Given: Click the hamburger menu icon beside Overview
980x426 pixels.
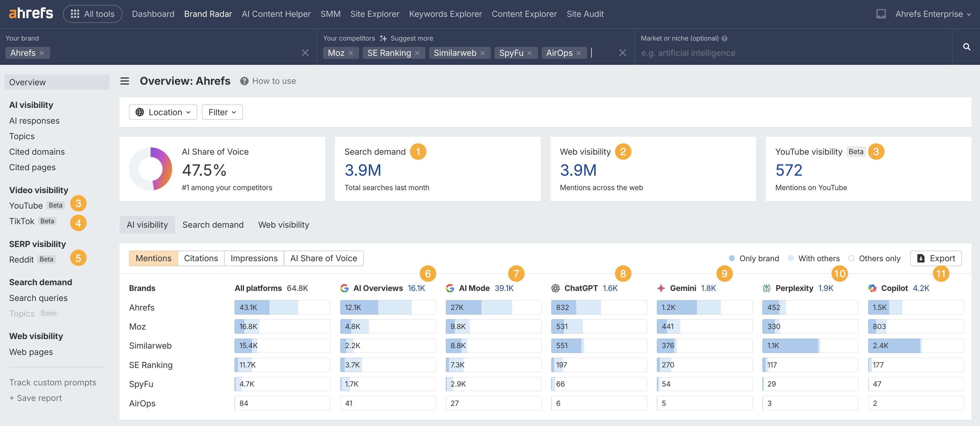Looking at the screenshot, I should 125,81.
